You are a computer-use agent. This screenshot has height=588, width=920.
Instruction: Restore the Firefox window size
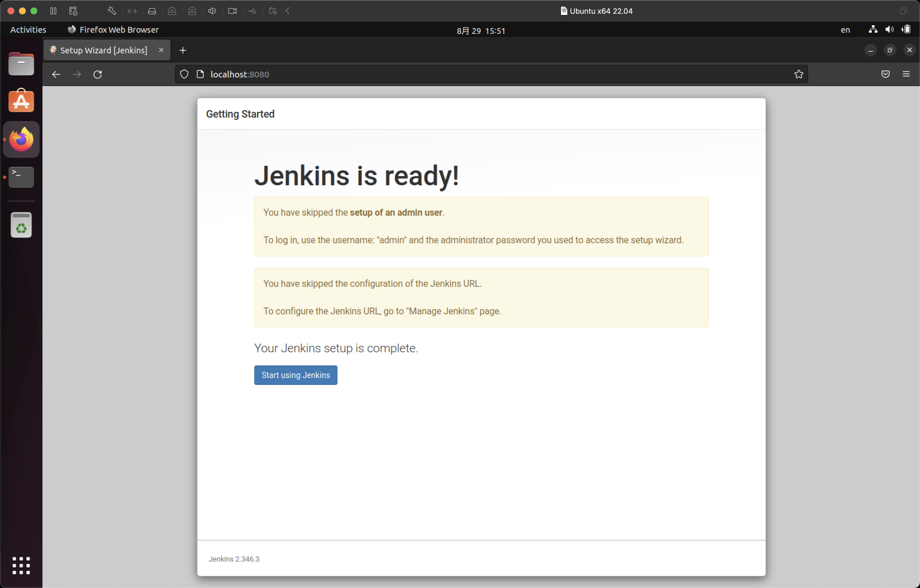[890, 50]
